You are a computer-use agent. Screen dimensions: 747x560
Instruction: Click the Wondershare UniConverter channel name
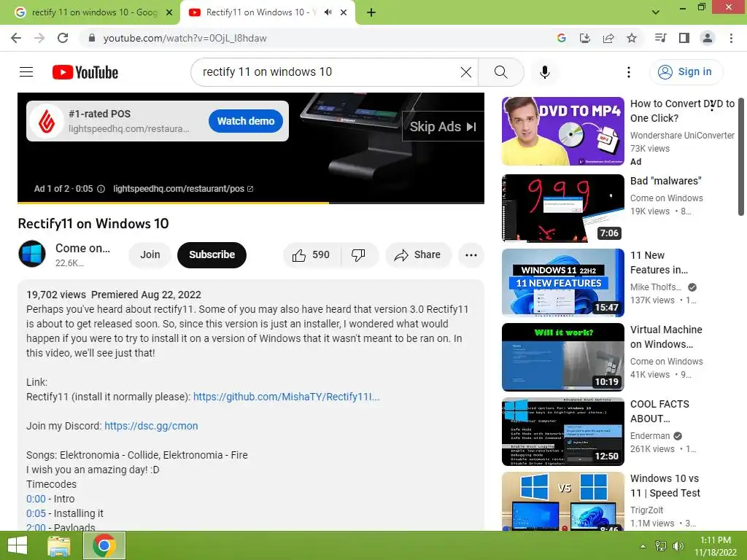(x=682, y=136)
